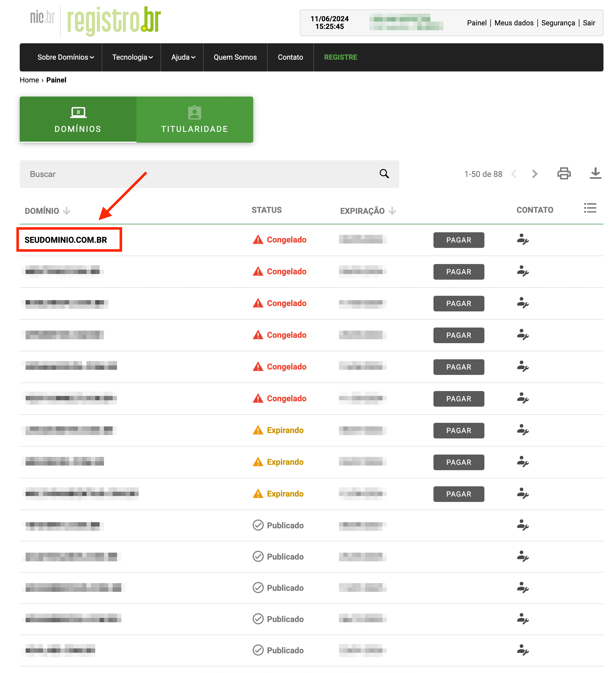
Task: Open the column list options icon
Action: pos(590,208)
